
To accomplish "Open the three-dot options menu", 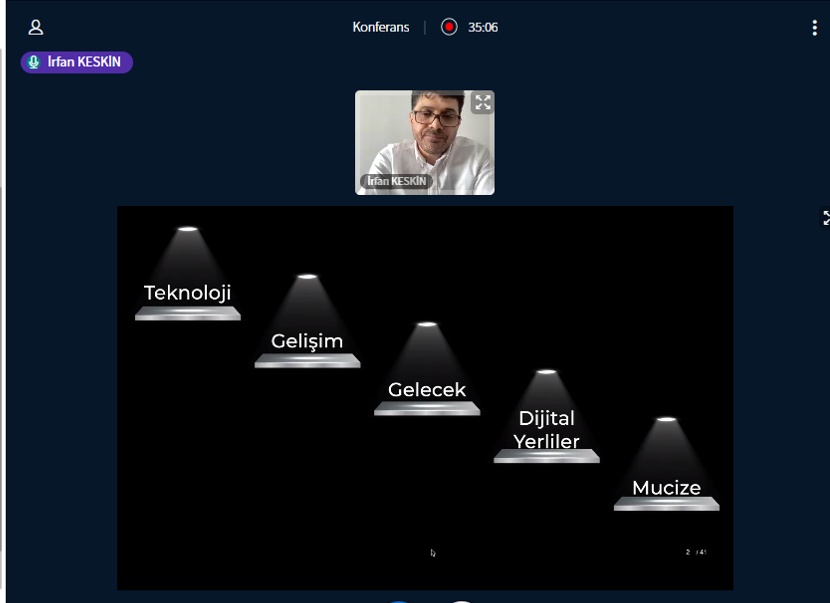I will click(814, 28).
